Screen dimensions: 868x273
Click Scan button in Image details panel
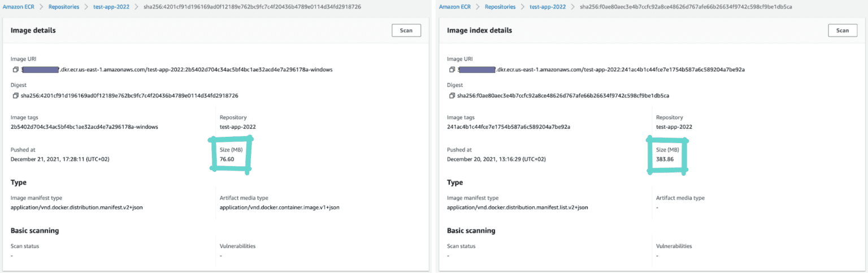406,31
